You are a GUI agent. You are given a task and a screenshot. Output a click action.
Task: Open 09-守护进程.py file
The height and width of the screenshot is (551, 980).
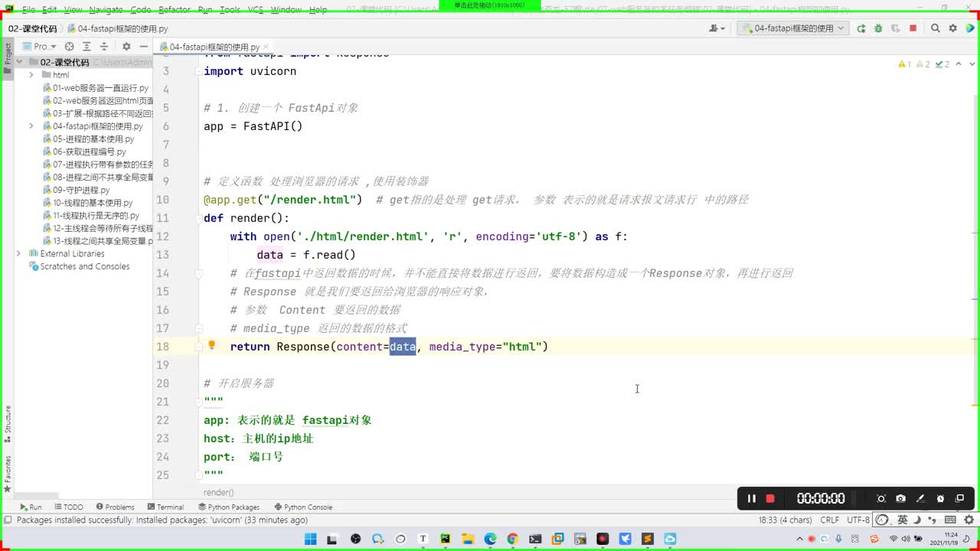[x=76, y=190]
